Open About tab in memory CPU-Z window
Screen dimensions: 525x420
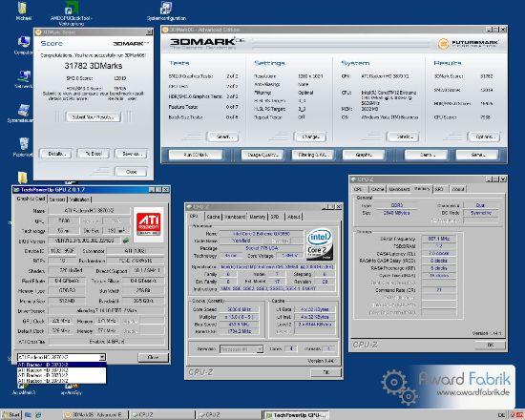tap(457, 189)
